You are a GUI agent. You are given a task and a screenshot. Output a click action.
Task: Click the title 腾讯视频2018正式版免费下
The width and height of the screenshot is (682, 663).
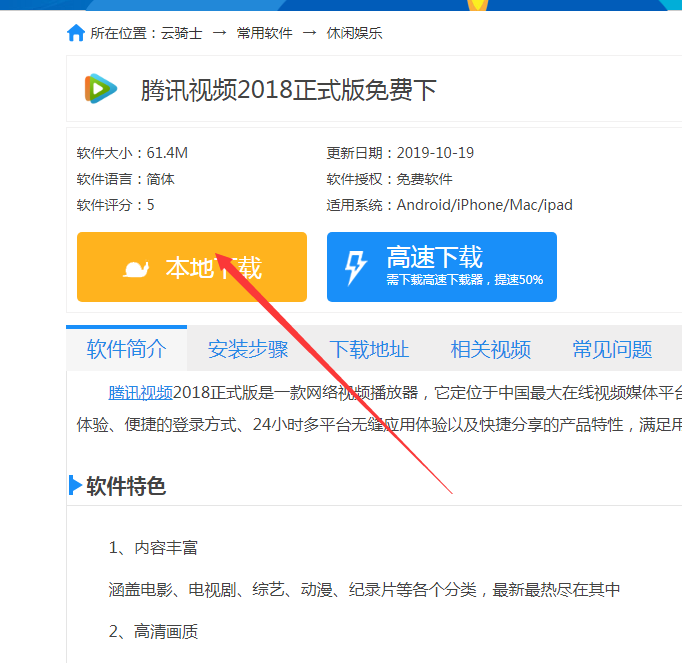point(288,90)
